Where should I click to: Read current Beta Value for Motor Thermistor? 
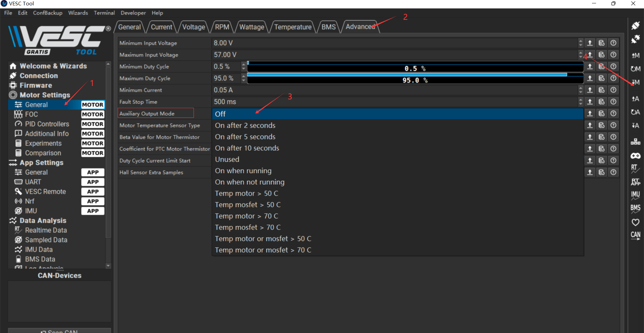(590, 137)
